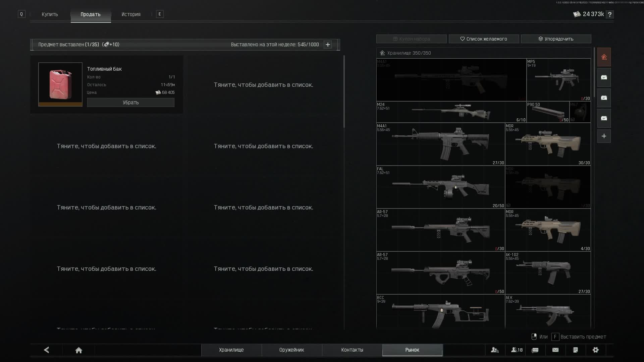
Task: Switch to the История tab
Action: (131, 14)
